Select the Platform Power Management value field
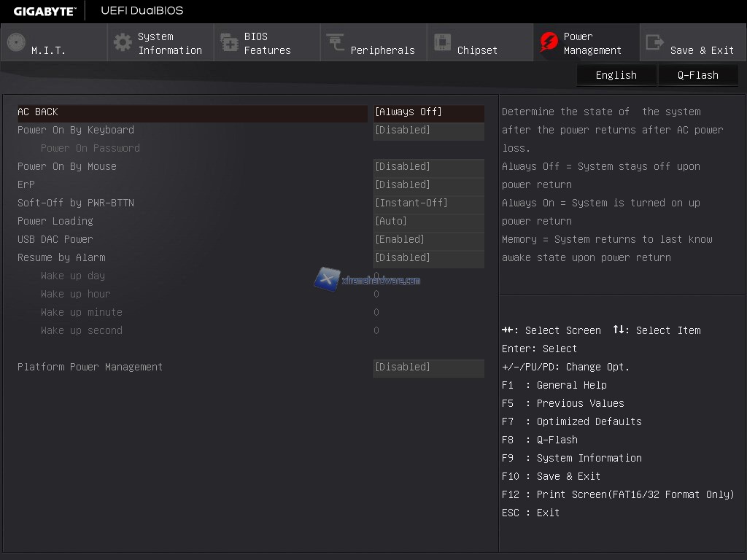Screen dimensions: 747x560 point(428,367)
